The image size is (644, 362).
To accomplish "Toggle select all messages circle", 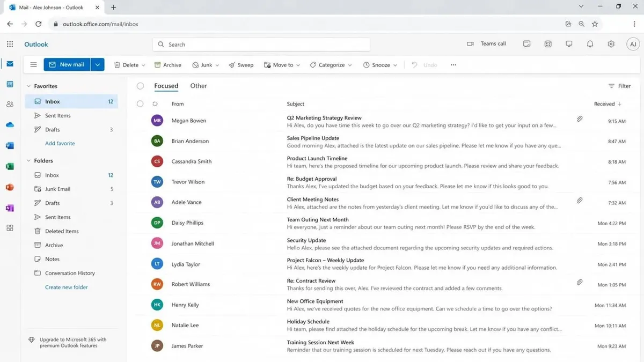I will [x=140, y=86].
